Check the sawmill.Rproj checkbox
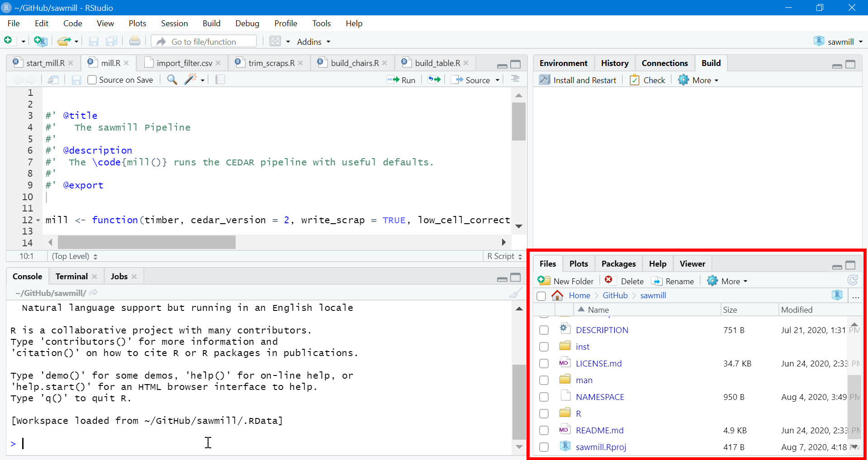The image size is (868, 460). [x=544, y=447]
